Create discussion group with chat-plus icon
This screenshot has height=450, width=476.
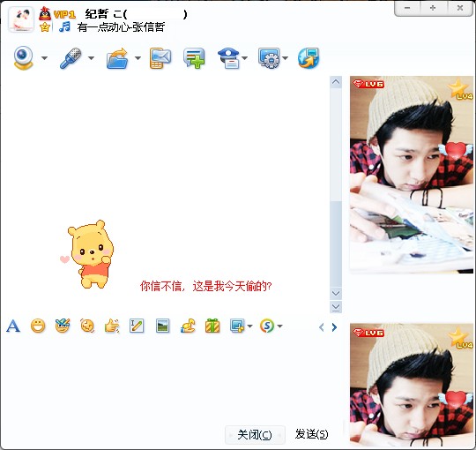194,58
